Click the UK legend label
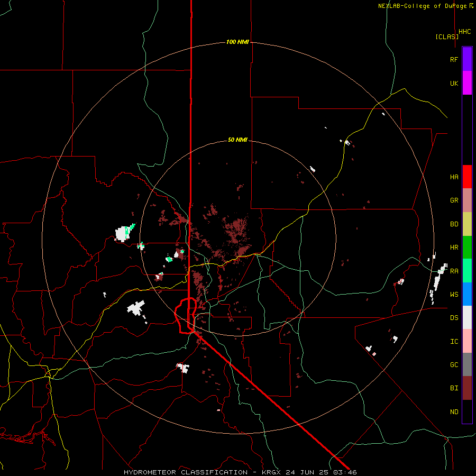The width and height of the screenshot is (476, 476). coord(454,83)
